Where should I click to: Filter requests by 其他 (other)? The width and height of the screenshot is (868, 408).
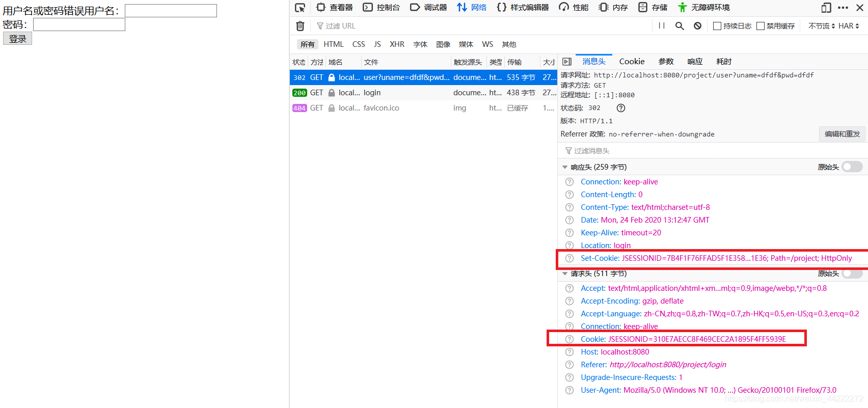coord(509,44)
